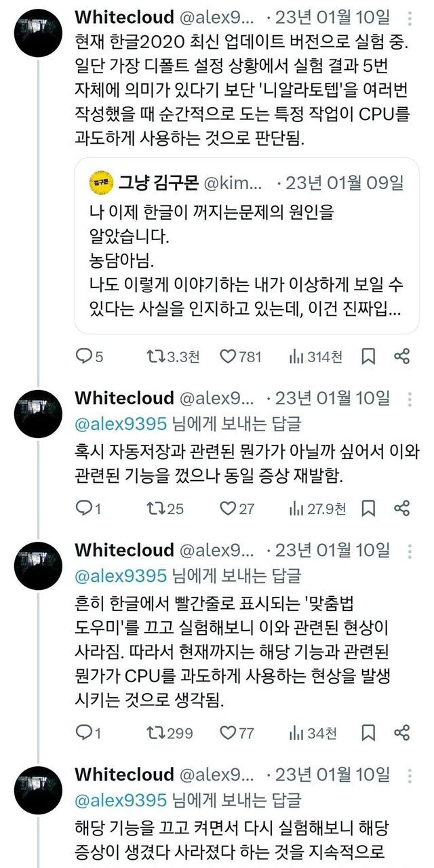The height and width of the screenshot is (868, 434).
Task: View analytics showing 314천 views
Action: click(296, 356)
